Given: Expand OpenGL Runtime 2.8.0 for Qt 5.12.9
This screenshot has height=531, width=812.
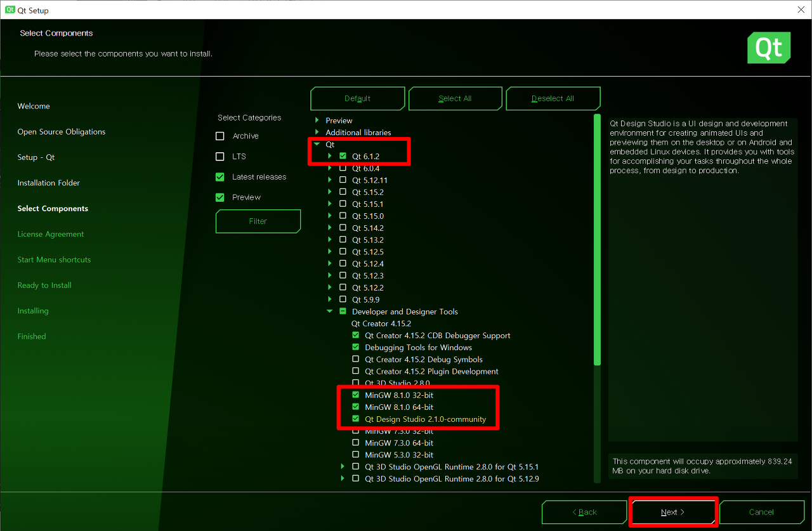Looking at the screenshot, I should (343, 479).
